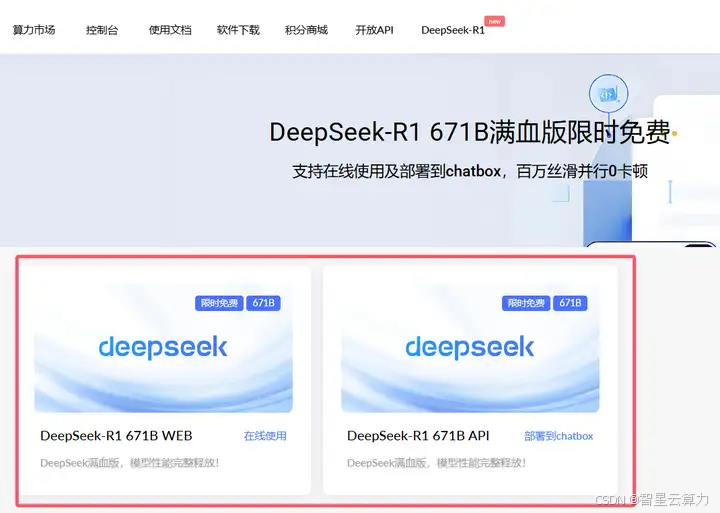Click the 部署到chatbox link
Screen dimensions: 720x513
[x=558, y=436]
